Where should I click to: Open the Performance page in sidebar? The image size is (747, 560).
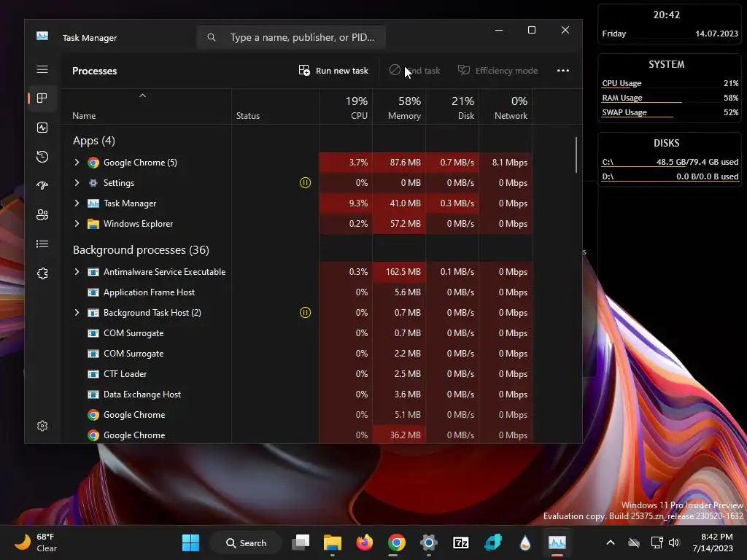42,128
